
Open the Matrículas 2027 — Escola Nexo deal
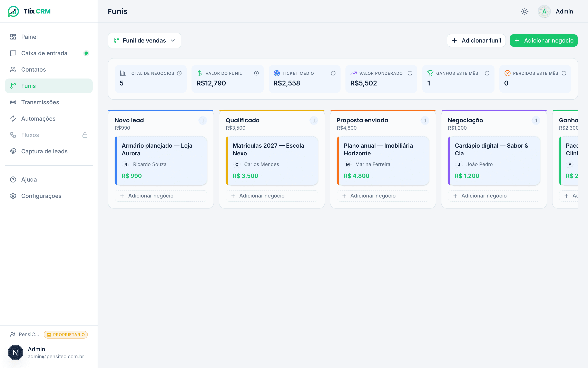(272, 161)
